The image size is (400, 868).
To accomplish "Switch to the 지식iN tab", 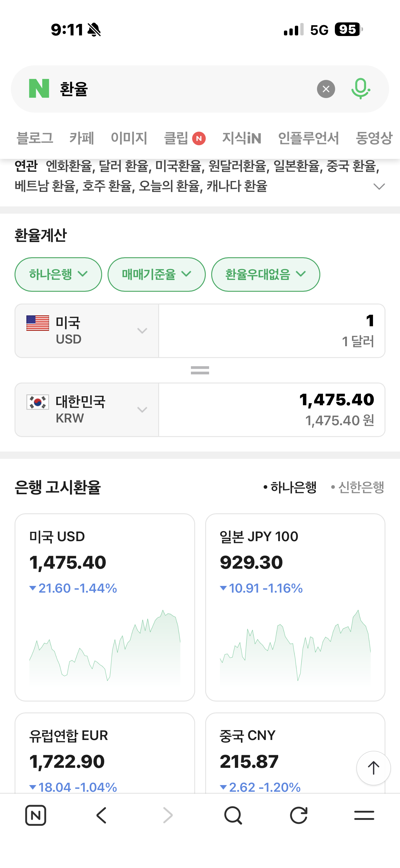I will pos(242,138).
